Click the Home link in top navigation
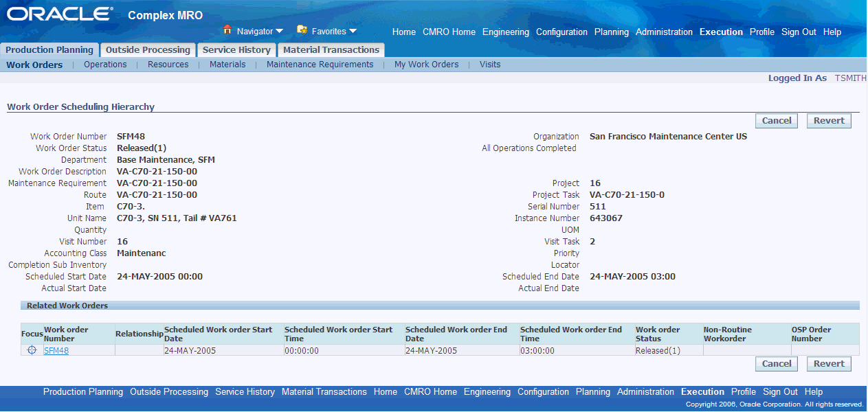The image size is (868, 412). (x=404, y=32)
